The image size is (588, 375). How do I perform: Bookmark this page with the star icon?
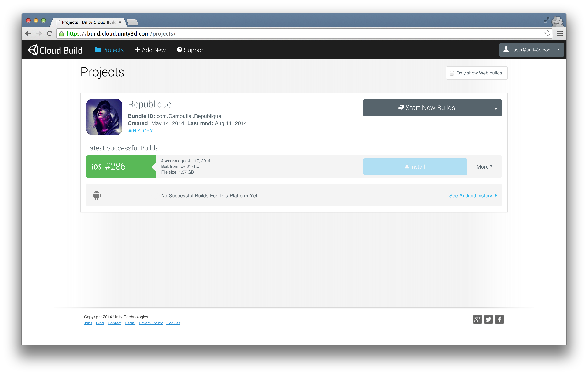(548, 33)
